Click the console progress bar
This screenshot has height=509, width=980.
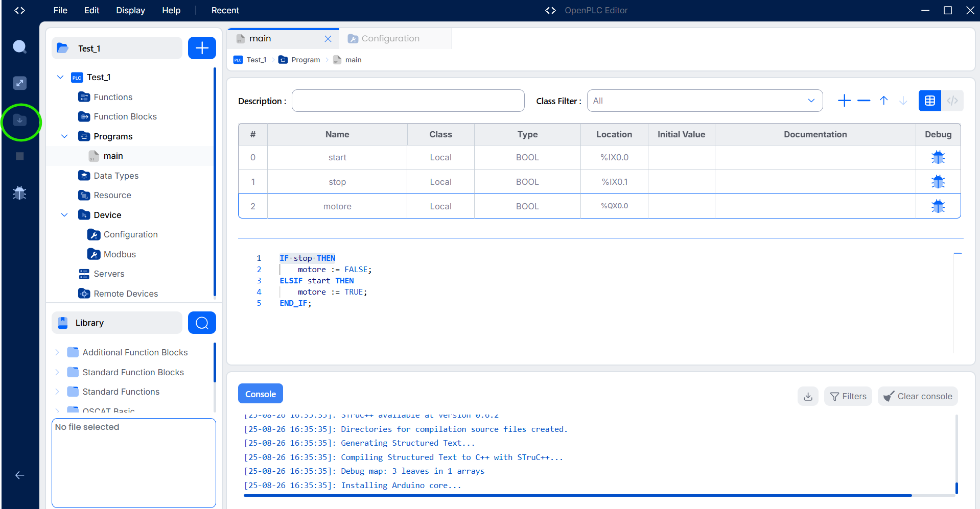point(577,495)
